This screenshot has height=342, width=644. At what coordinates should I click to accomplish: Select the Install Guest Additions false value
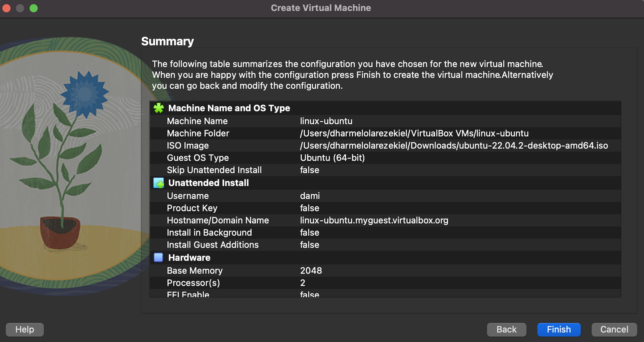309,245
